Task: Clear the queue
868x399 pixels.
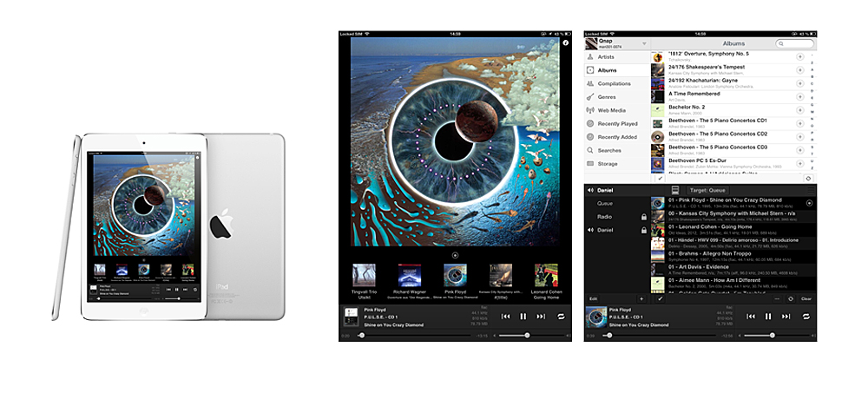Action: (x=806, y=299)
